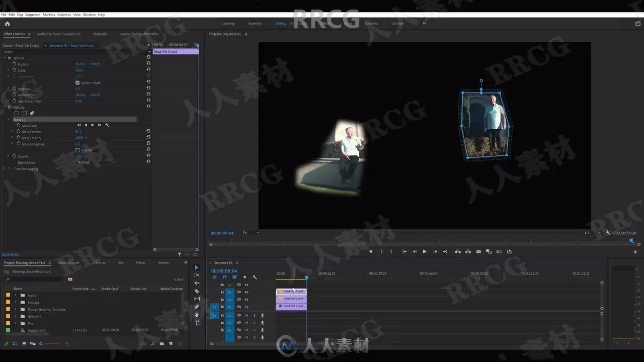Image resolution: width=644 pixels, height=362 pixels.
Task: Toggle track output eye for V1
Action: (247, 307)
